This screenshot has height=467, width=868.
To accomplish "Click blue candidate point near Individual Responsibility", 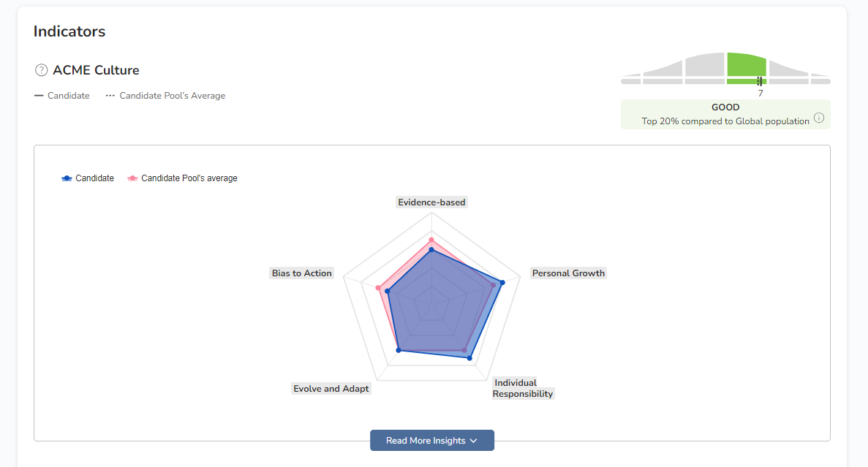I will click(469, 358).
